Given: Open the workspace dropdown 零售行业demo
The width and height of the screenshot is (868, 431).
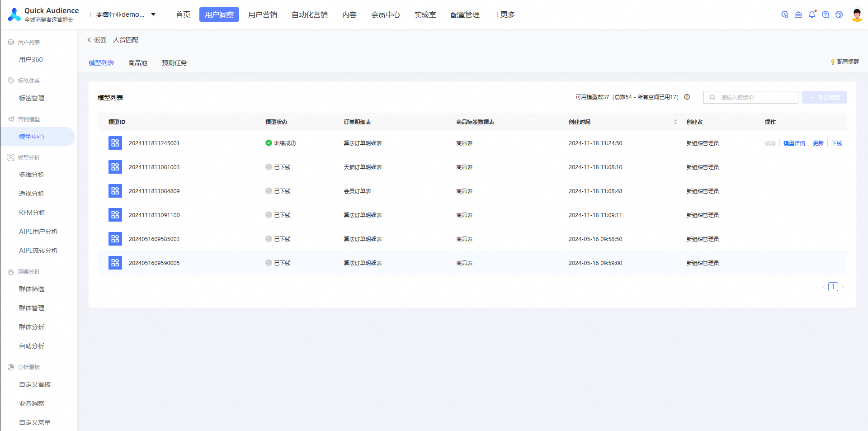Looking at the screenshot, I should pyautogui.click(x=126, y=14).
